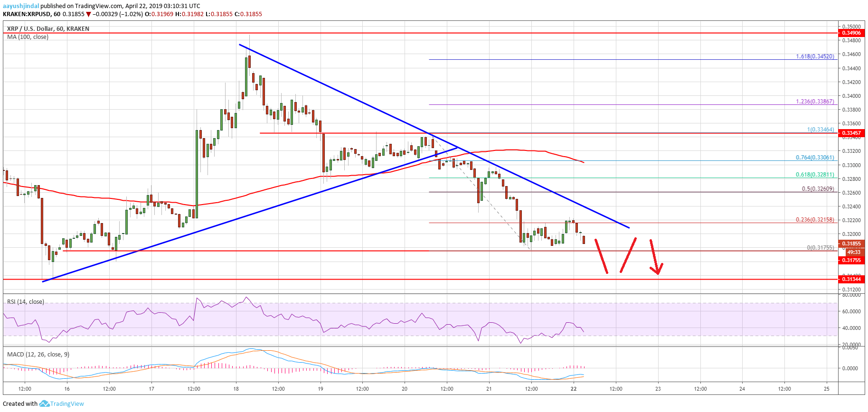Viewport: 868px width, 412px height.
Task: Click date label 20 on time axis
Action: coord(405,389)
